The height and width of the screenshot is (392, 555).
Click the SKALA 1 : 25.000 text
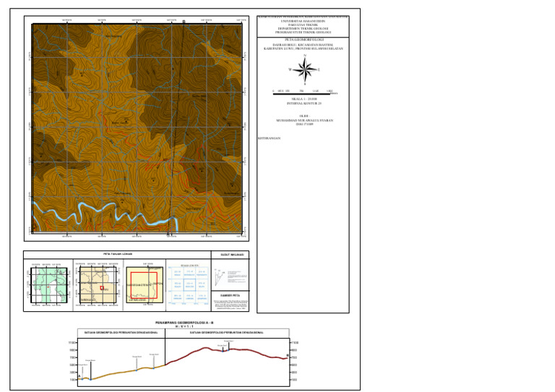tap(304, 100)
